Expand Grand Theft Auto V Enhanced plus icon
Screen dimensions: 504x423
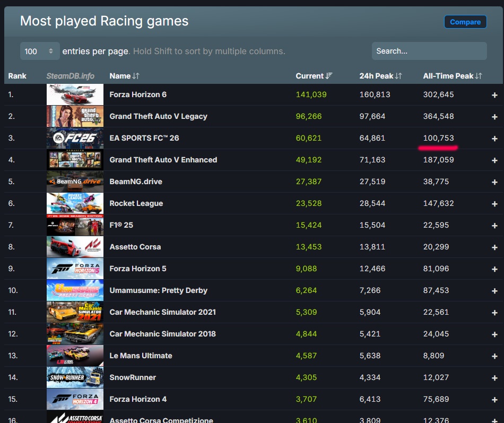coord(494,160)
